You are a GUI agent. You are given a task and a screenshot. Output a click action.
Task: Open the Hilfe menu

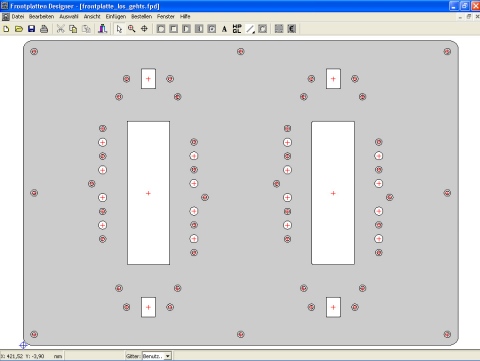(x=185, y=17)
